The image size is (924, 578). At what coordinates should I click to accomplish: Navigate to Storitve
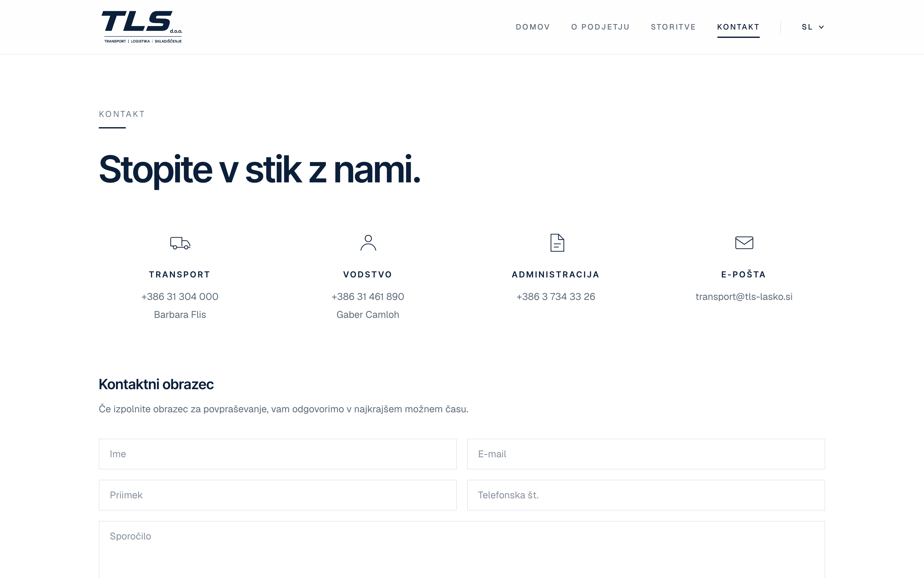(673, 27)
